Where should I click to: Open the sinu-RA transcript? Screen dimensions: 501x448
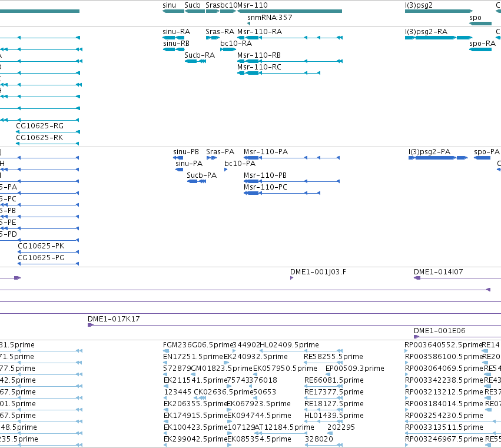point(174,38)
